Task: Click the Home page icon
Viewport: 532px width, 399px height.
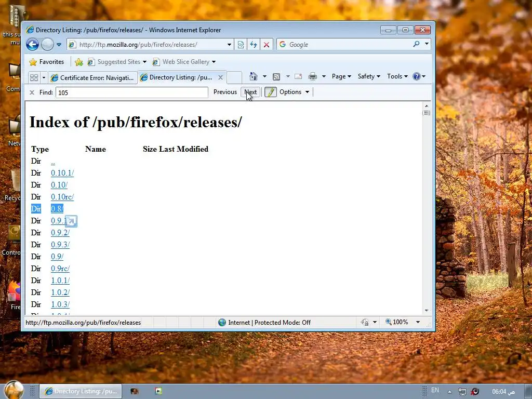Action: (254, 76)
